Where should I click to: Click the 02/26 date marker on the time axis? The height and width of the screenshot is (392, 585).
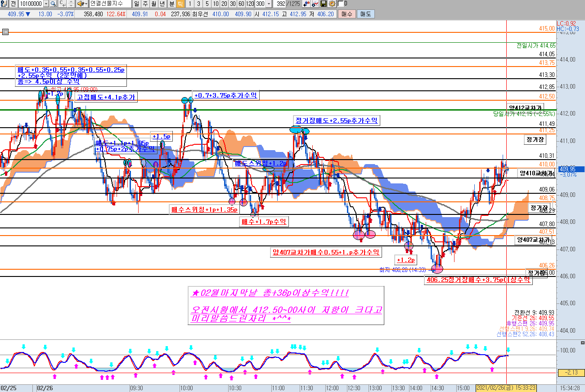45,388
